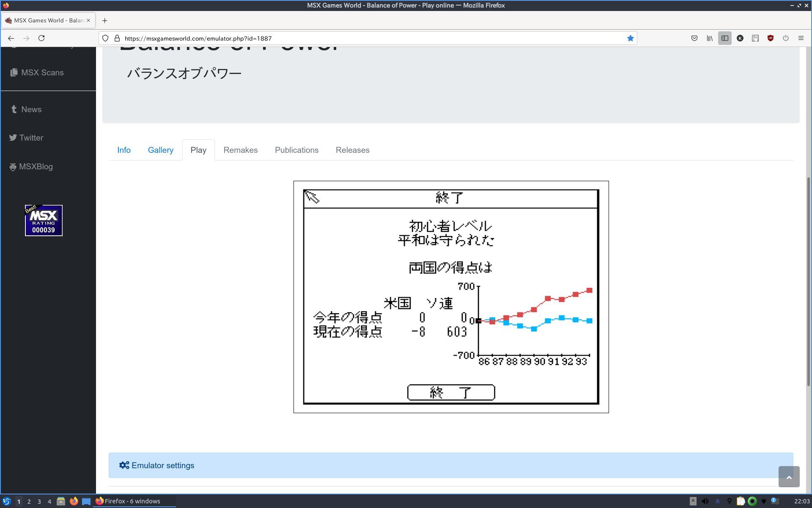Click the input method tray icon
The height and width of the screenshot is (508, 812).
pos(717,501)
